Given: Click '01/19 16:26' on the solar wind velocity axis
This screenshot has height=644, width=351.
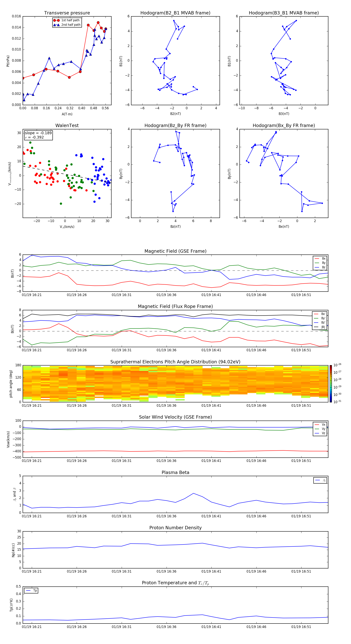Looking at the screenshot, I should tap(77, 461).
